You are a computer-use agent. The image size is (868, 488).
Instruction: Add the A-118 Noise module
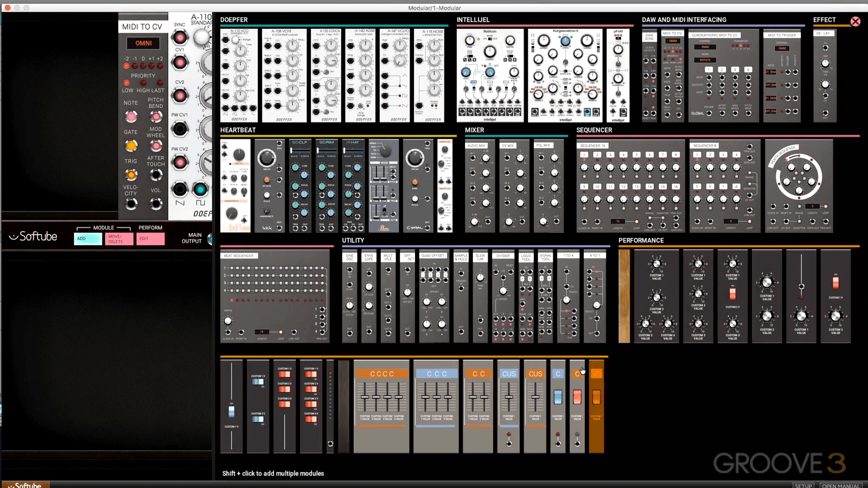pyautogui.click(x=429, y=75)
